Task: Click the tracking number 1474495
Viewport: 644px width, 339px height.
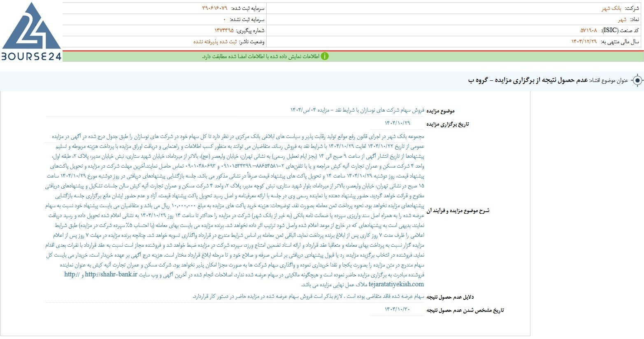Action: click(224, 30)
